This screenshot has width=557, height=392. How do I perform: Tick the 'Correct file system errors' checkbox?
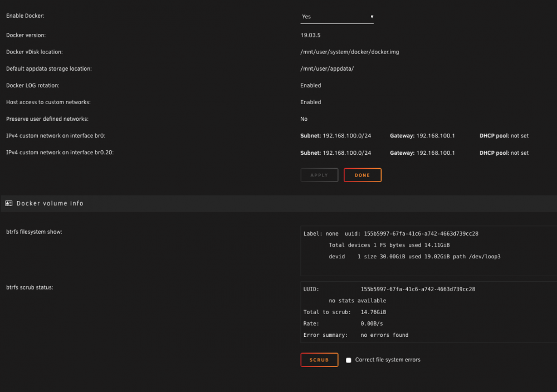[349, 360]
